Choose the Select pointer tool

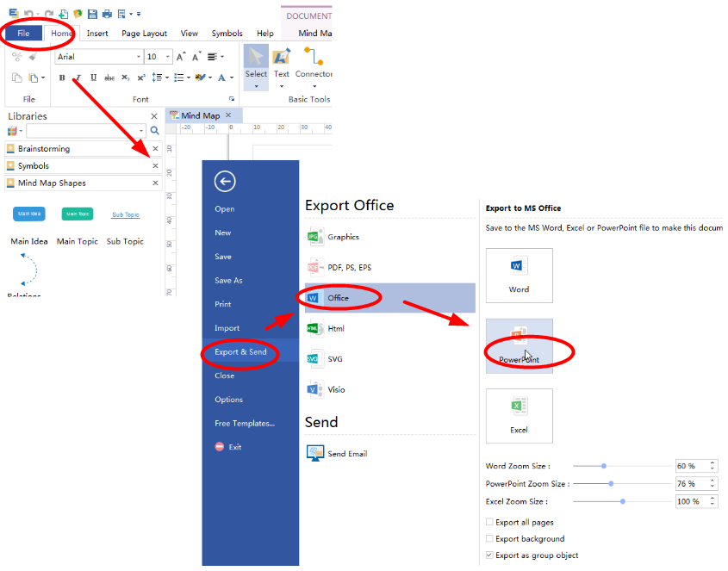256,67
